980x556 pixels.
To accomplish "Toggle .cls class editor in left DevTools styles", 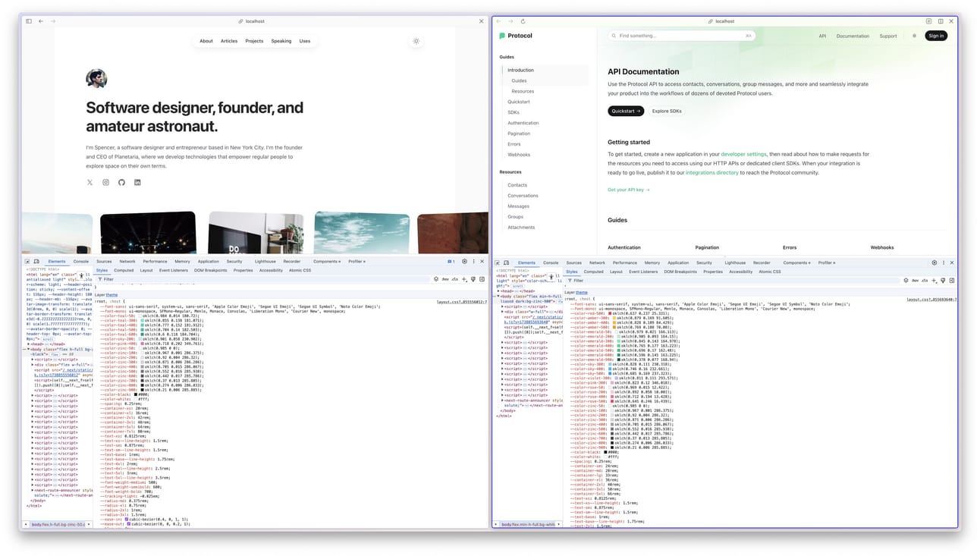I will pyautogui.click(x=454, y=279).
